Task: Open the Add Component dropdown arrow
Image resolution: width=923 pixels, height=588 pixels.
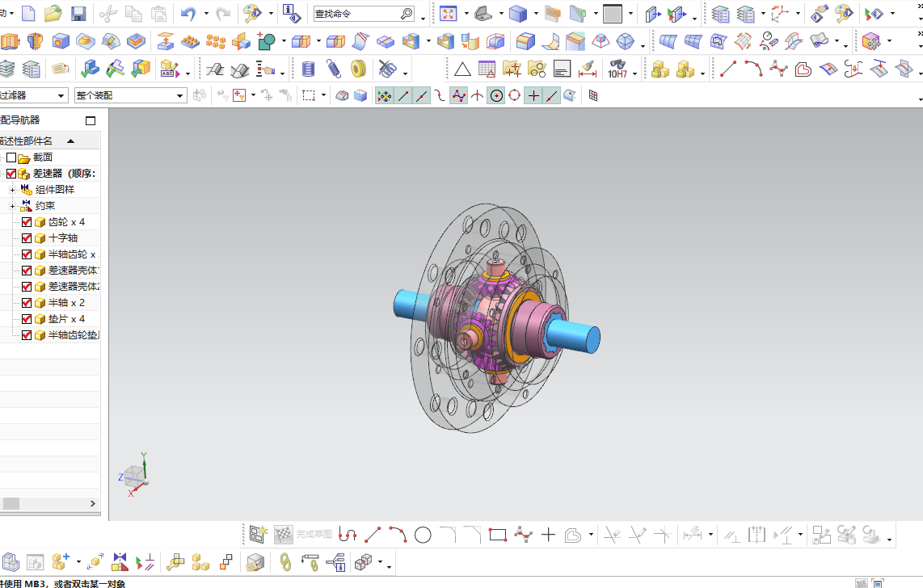Action: pyautogui.click(x=78, y=562)
